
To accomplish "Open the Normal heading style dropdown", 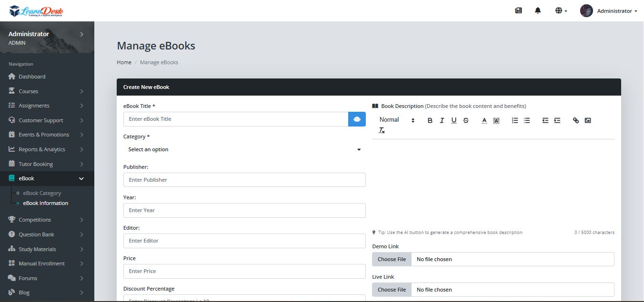I will point(397,120).
